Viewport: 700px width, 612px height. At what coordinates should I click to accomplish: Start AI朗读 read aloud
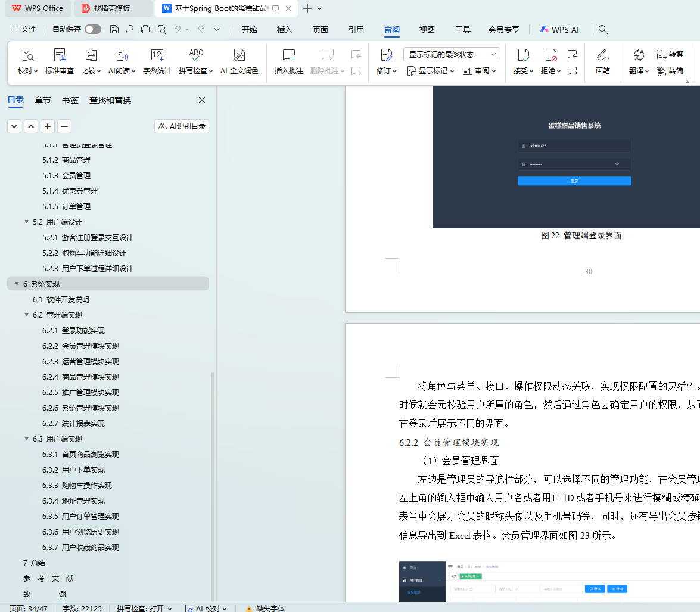[122, 56]
